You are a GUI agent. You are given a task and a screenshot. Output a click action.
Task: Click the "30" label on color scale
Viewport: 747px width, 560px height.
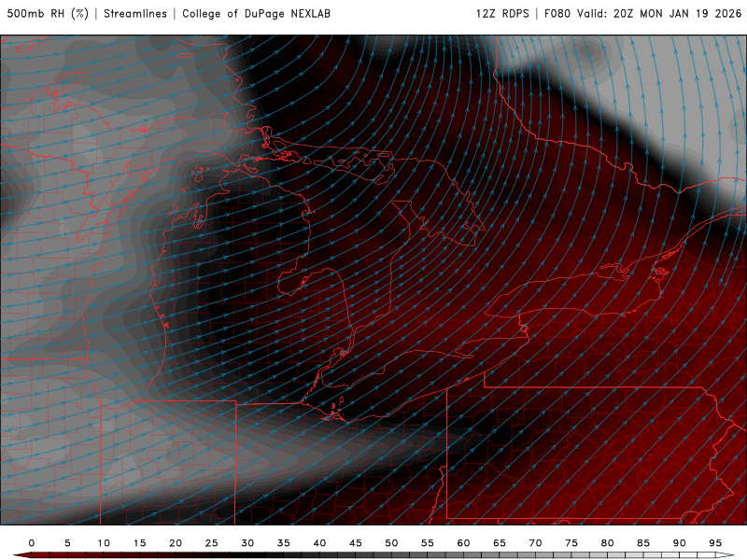247,543
